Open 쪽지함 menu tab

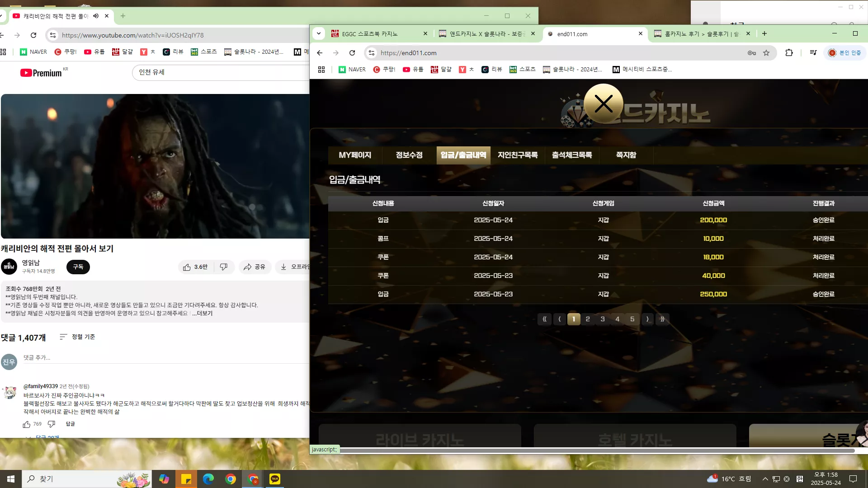coord(626,155)
